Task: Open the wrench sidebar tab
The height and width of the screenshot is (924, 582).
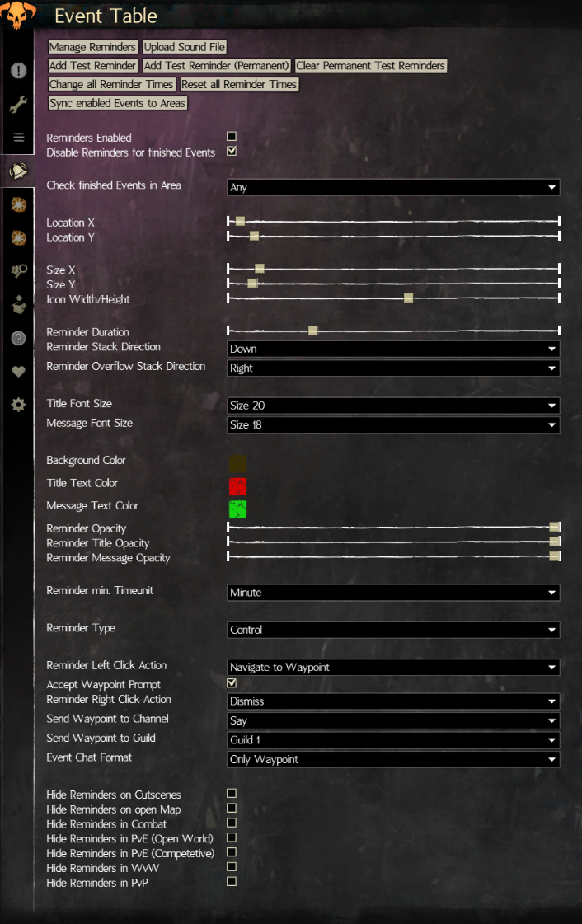Action: click(18, 105)
